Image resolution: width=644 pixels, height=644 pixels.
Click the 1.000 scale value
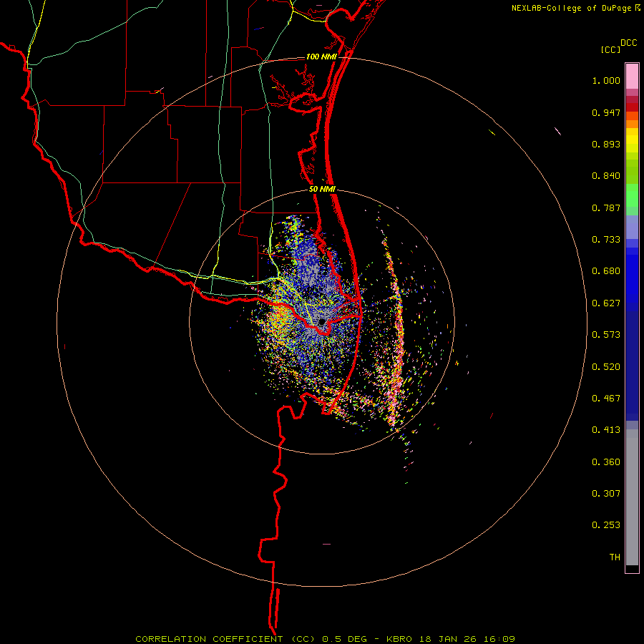tap(606, 80)
